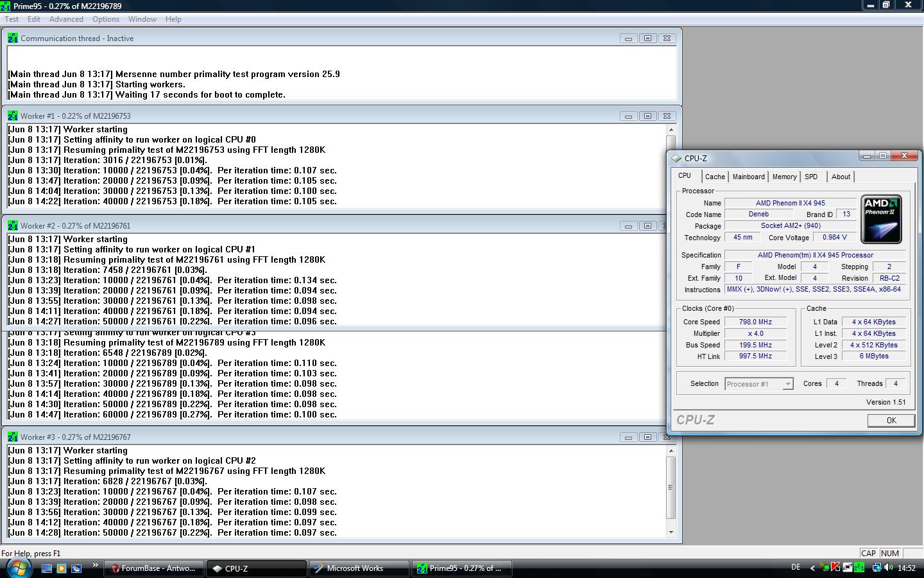Click the Prime95 green tray icon

click(859, 568)
